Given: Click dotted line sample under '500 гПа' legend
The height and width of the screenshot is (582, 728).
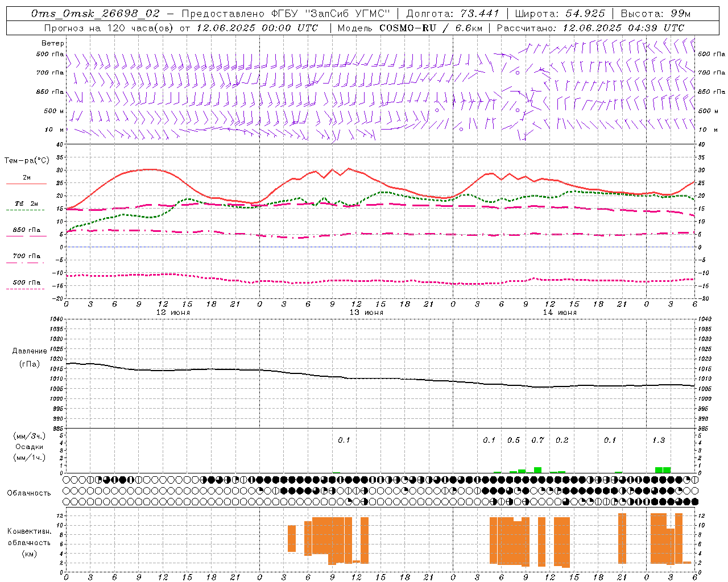Looking at the screenshot, I should (25, 289).
